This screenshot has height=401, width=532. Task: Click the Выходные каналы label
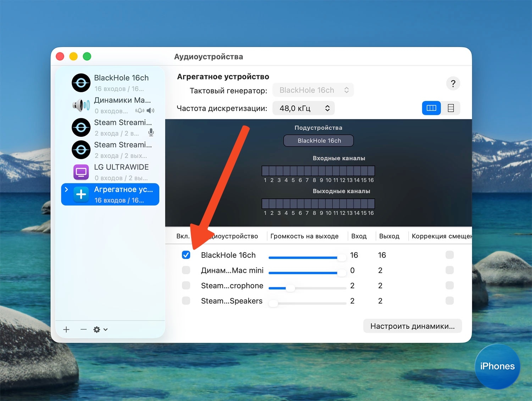point(341,191)
